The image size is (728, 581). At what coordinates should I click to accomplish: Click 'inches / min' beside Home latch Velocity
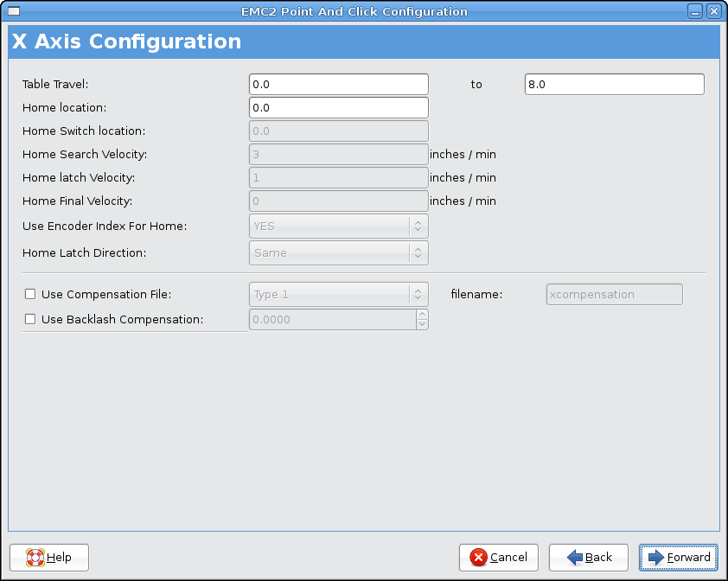463,178
